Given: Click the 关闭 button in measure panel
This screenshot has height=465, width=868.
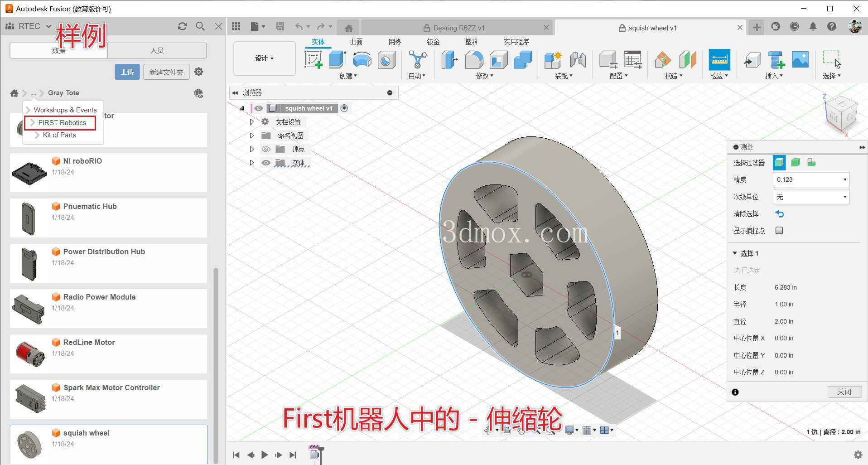Looking at the screenshot, I should point(844,392).
